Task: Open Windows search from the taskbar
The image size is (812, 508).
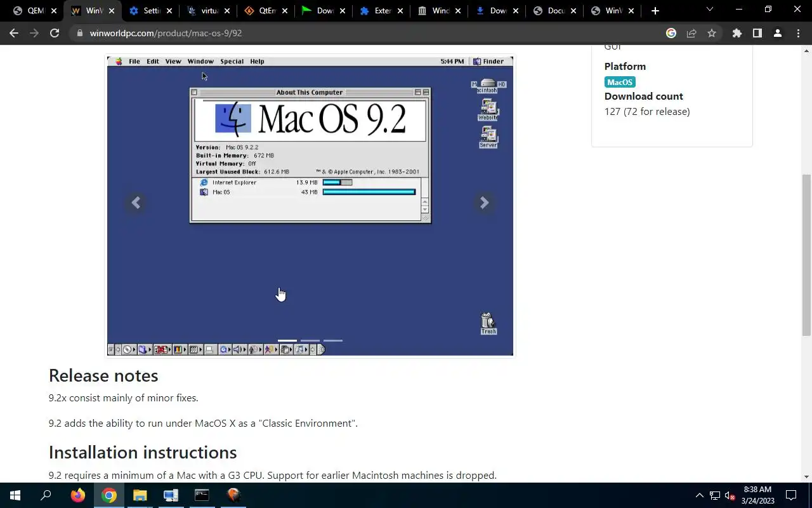Action: [x=46, y=495]
